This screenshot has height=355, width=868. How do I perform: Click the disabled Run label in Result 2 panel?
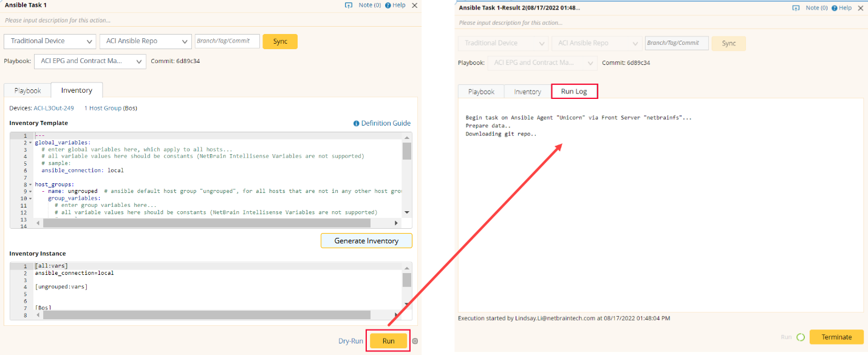point(786,337)
